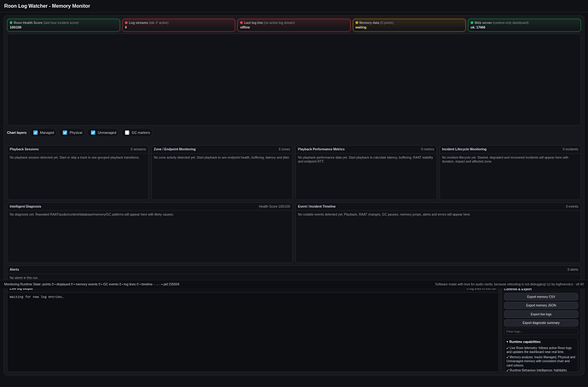Click the '0 alerts' counter
Screen dimensions: 588x387
573,269
